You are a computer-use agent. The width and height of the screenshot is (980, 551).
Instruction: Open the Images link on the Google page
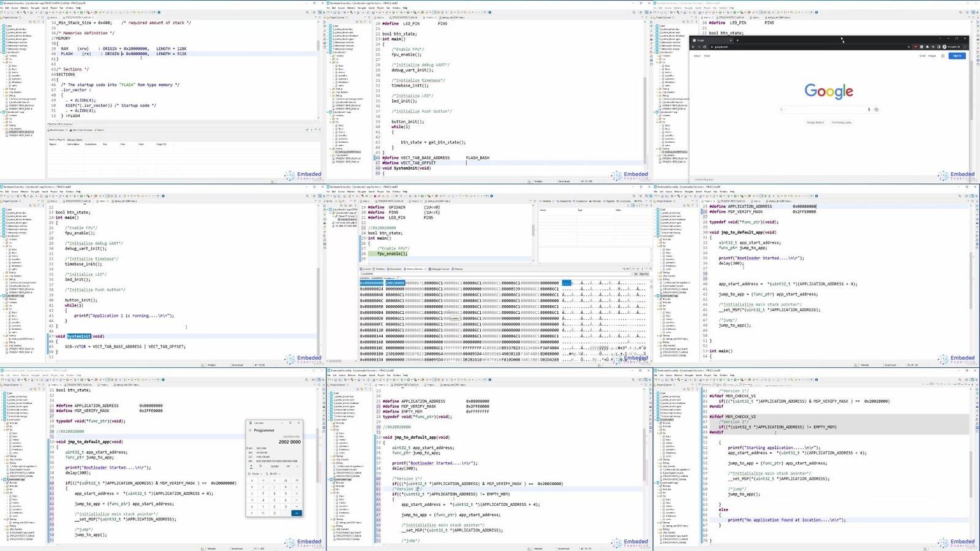(932, 56)
